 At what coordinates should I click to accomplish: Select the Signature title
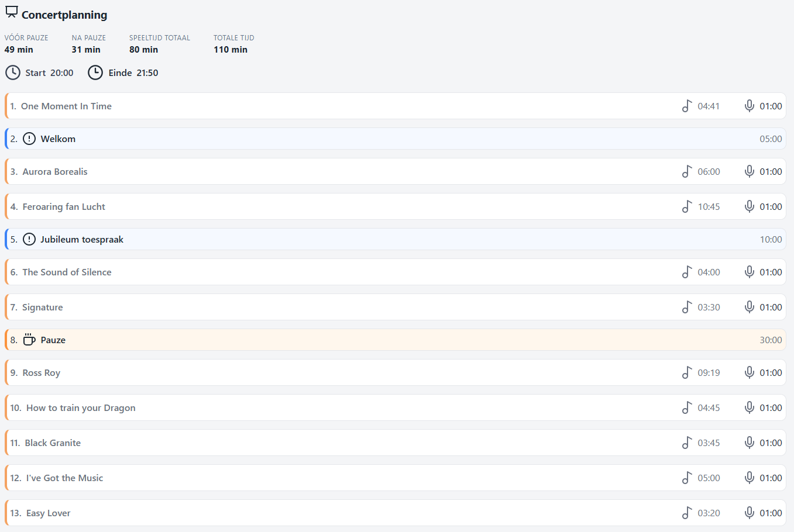(x=42, y=308)
